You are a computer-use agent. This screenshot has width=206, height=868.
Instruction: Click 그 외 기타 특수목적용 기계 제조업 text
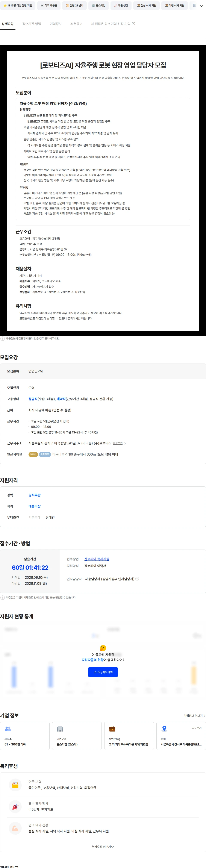point(128,745)
